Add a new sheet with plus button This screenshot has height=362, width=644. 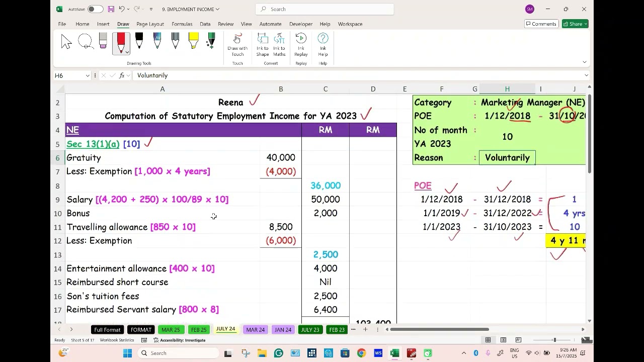365,330
